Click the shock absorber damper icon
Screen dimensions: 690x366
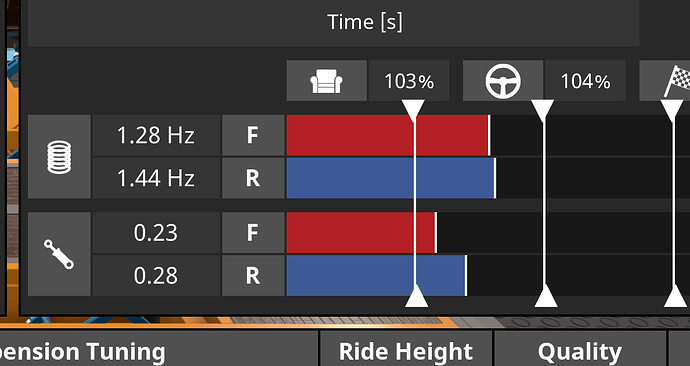tap(59, 254)
